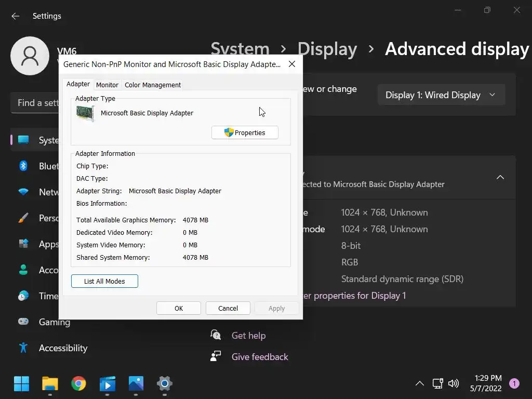Image resolution: width=532 pixels, height=399 pixels.
Task: Click the back arrow in Settings
Action: (x=15, y=16)
